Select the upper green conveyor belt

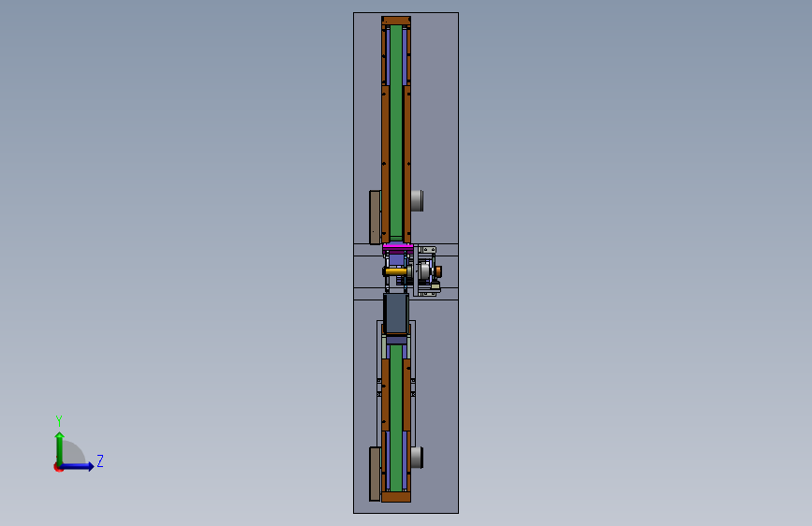(396, 132)
